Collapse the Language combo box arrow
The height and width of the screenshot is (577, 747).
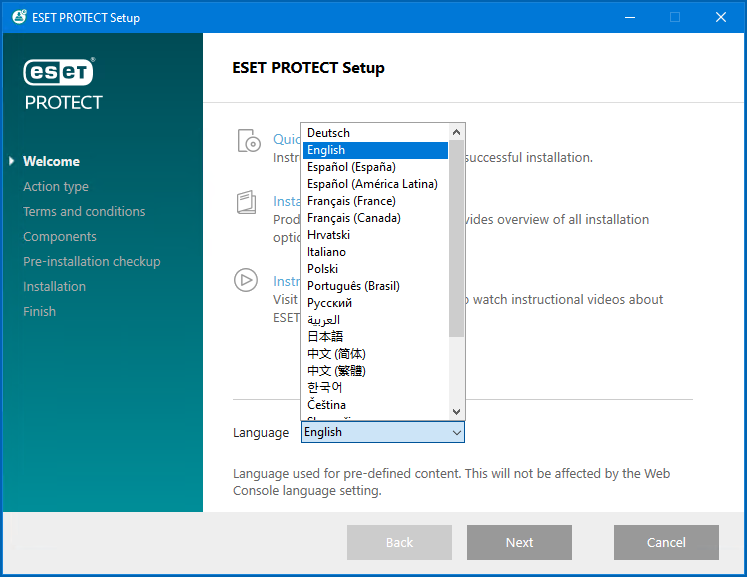point(457,432)
